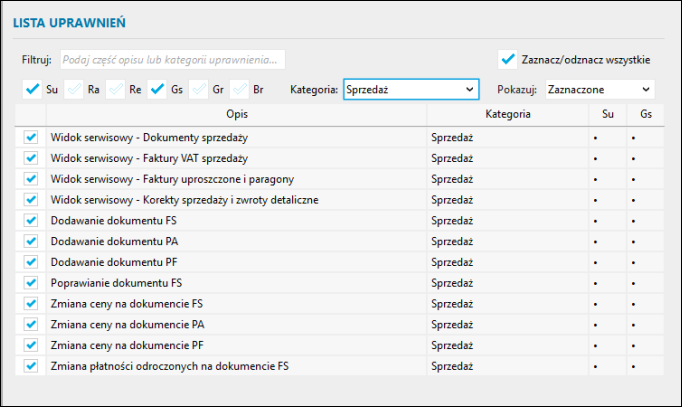Image resolution: width=682 pixels, height=407 pixels.
Task: Click the Gs column header
Action: [x=645, y=114]
